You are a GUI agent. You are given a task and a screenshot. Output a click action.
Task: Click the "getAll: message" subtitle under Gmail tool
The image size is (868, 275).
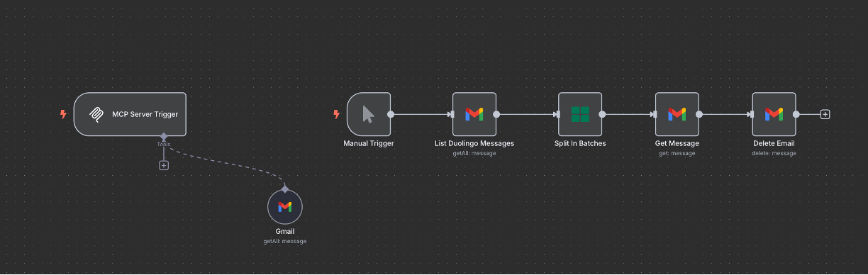[x=285, y=241]
